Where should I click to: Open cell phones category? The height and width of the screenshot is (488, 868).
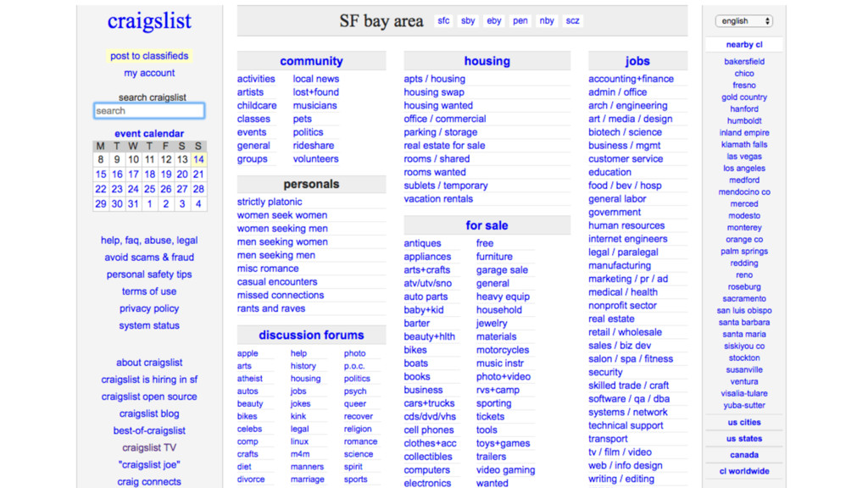point(429,430)
